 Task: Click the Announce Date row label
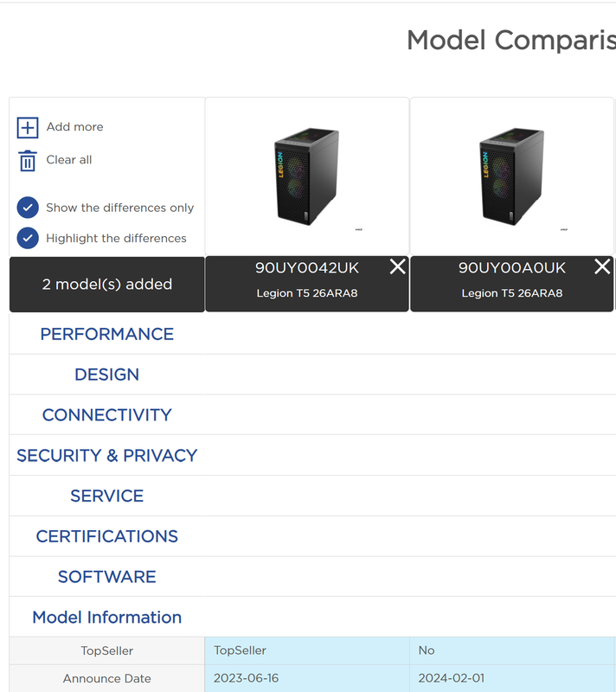tap(106, 678)
